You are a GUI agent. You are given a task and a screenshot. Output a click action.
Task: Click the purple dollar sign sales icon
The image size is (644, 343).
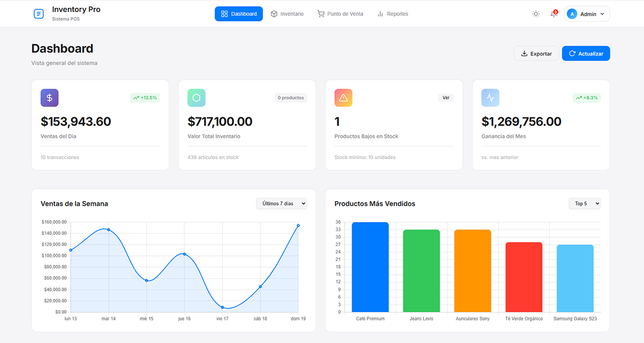pyautogui.click(x=49, y=98)
